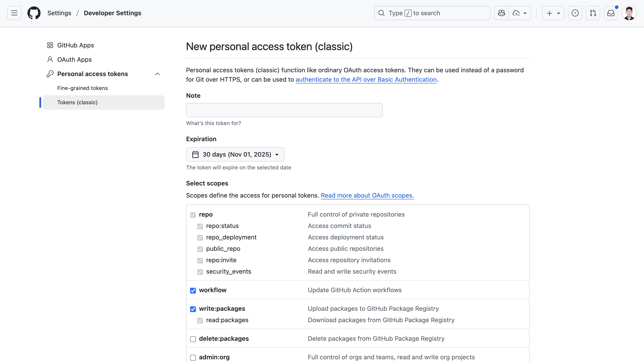Open the expiration 30 days dropdown
This screenshot has width=644, height=362.
235,154
